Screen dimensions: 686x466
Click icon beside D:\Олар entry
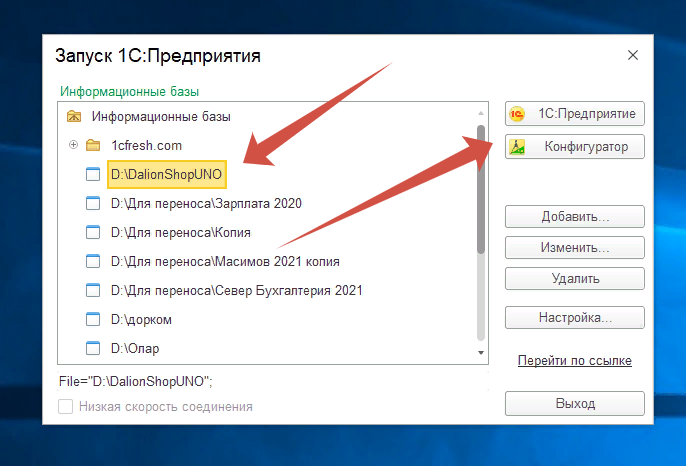tap(93, 348)
